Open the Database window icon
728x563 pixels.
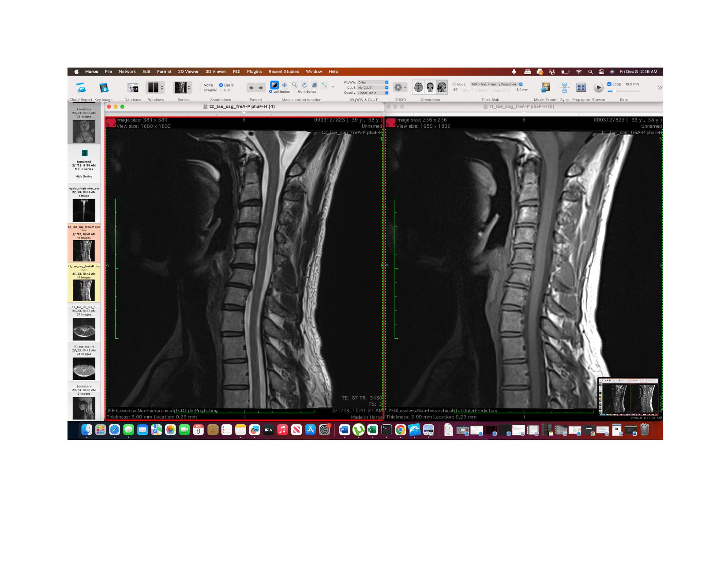pyautogui.click(x=132, y=88)
